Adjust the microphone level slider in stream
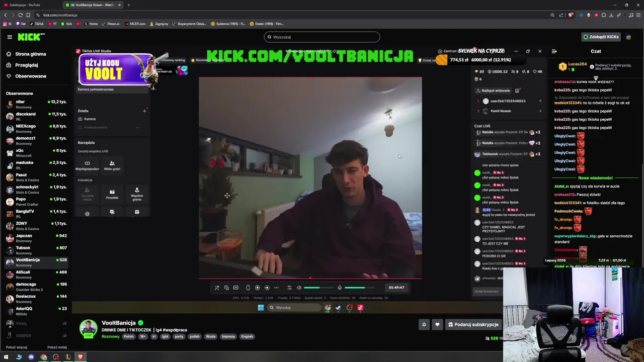 (360, 288)
